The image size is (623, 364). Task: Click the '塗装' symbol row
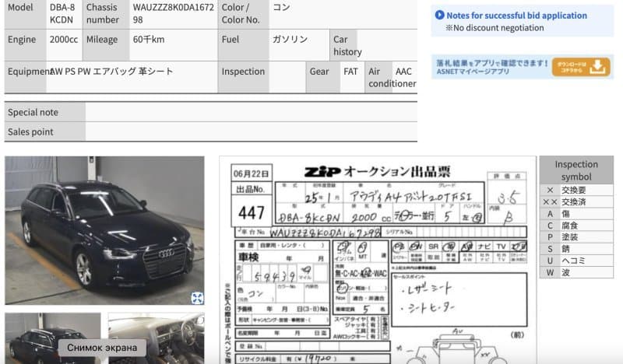tap(576, 237)
